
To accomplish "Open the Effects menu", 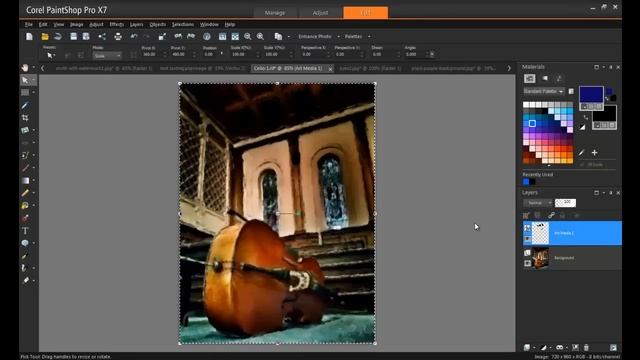I will tap(116, 24).
